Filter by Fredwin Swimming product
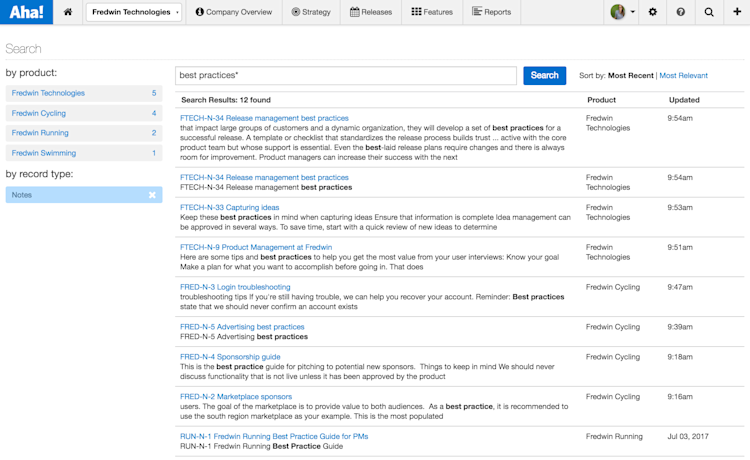The width and height of the screenshot is (750, 460). click(x=84, y=153)
